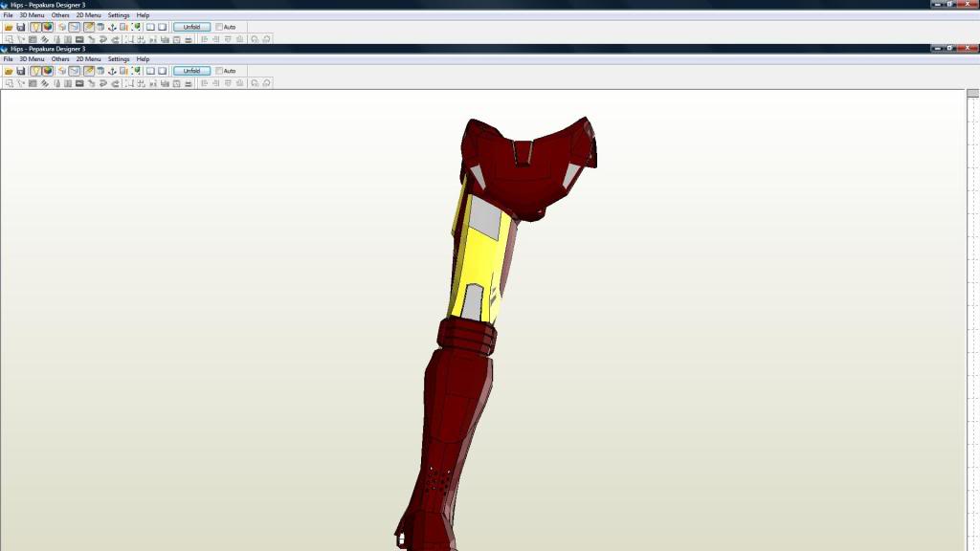Enable the Auto checkbox in back window

219,27
